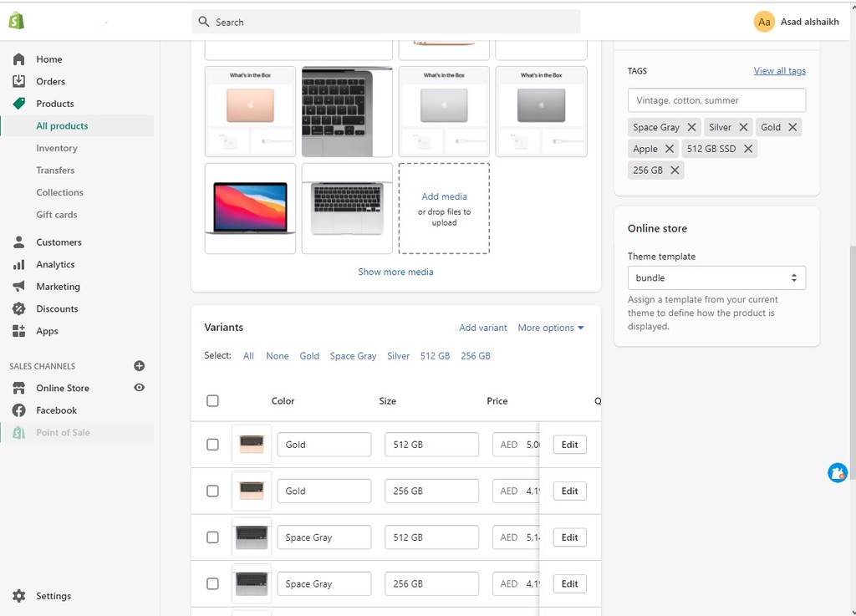Add a sales channel with plus icon
Screen dimensions: 856x616
[x=140, y=365]
